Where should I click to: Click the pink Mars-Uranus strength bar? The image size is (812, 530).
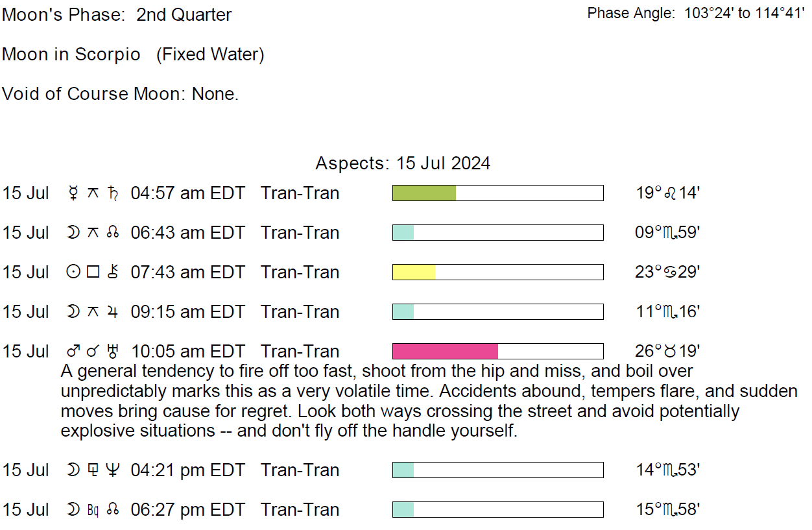445,352
